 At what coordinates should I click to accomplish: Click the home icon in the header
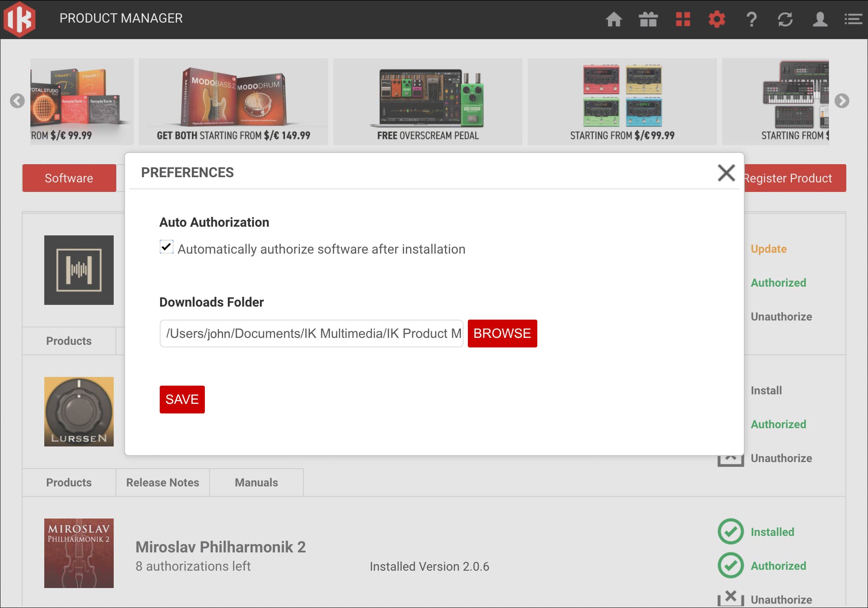[x=614, y=19]
